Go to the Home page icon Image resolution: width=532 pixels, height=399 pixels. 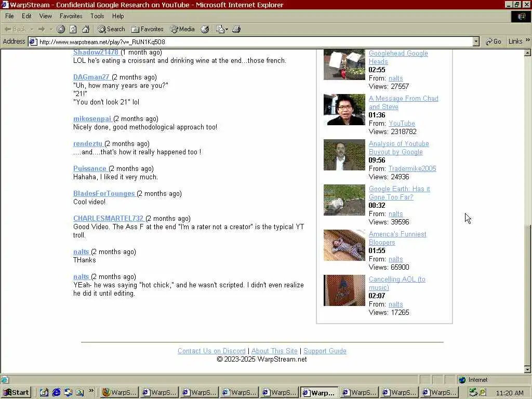[x=86, y=29]
